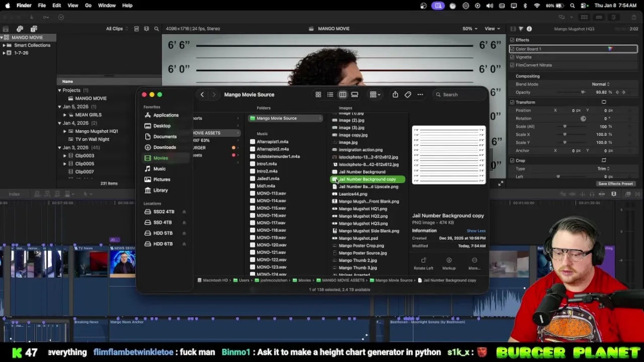The image size is (644, 362).
Task: Click the Rotation dial
Action: click(583, 119)
